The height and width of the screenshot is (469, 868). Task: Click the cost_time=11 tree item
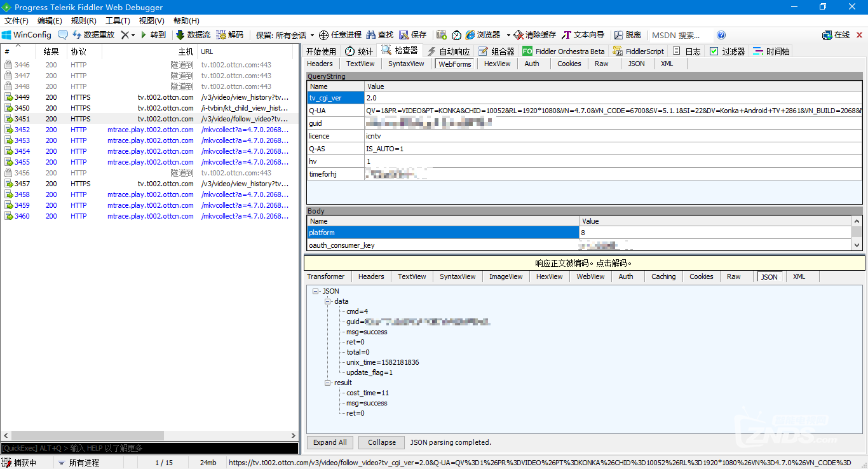click(x=367, y=393)
